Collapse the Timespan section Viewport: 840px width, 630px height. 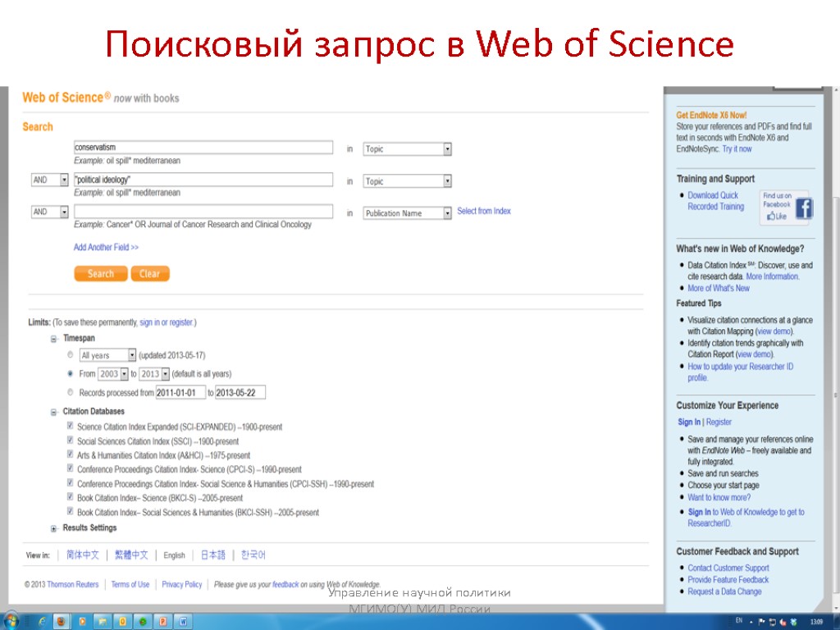(53, 339)
